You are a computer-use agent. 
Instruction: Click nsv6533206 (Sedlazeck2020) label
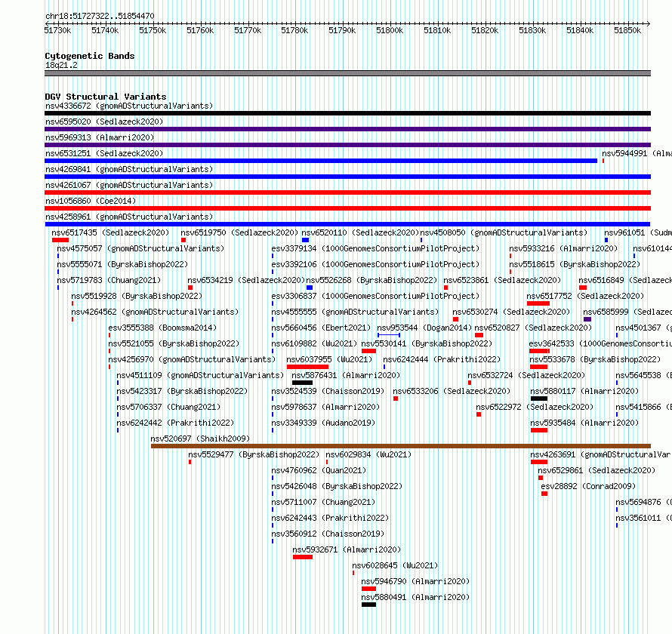pos(452,391)
